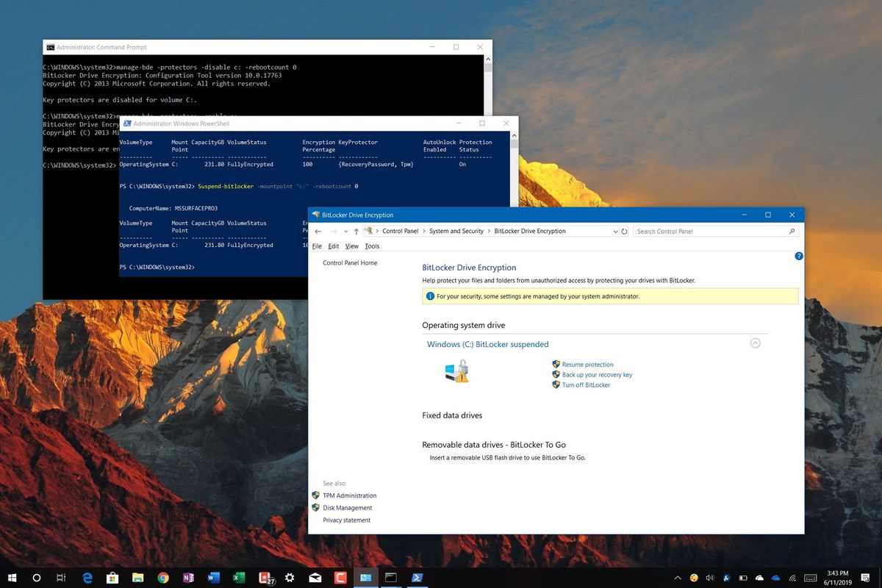Click the refresh icon in the address bar
This screenshot has height=588, width=882.
click(624, 231)
